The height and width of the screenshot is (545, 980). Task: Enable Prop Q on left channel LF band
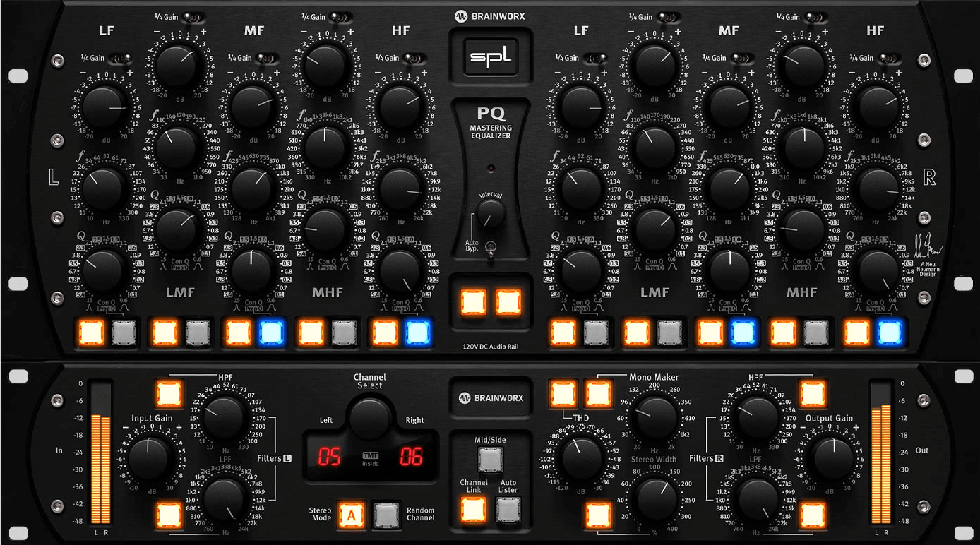[x=124, y=332]
